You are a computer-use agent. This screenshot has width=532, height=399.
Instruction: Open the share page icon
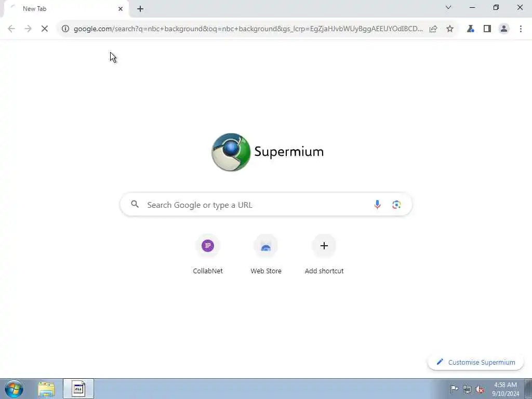(x=433, y=29)
